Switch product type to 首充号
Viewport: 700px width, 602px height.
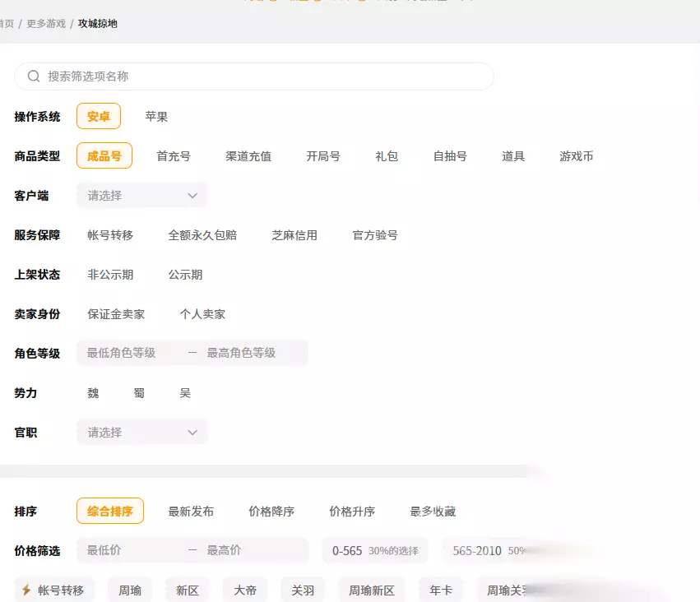(x=174, y=156)
